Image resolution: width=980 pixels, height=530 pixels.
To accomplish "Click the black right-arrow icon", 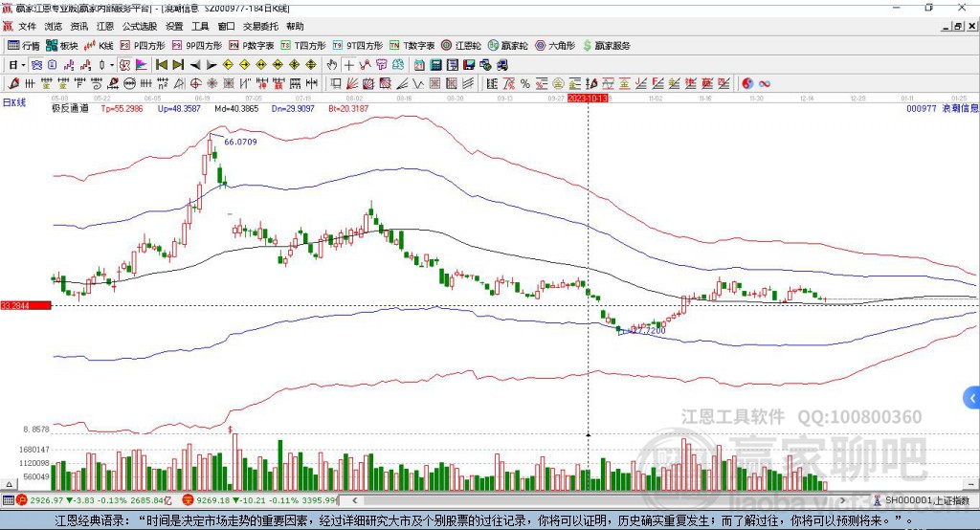I will click(x=212, y=65).
